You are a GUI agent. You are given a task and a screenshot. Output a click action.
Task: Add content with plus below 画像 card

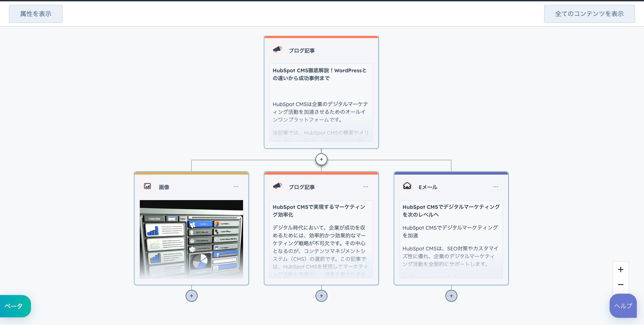coord(191,296)
